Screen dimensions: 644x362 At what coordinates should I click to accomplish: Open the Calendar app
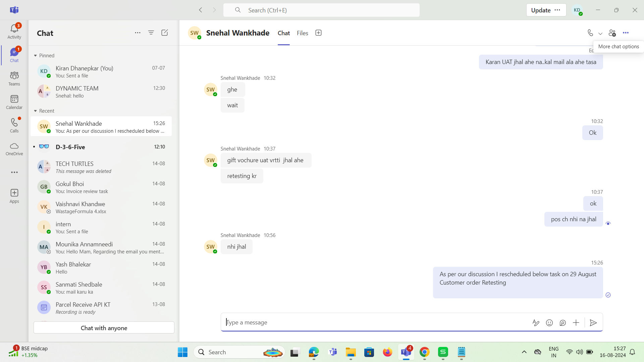(14, 102)
